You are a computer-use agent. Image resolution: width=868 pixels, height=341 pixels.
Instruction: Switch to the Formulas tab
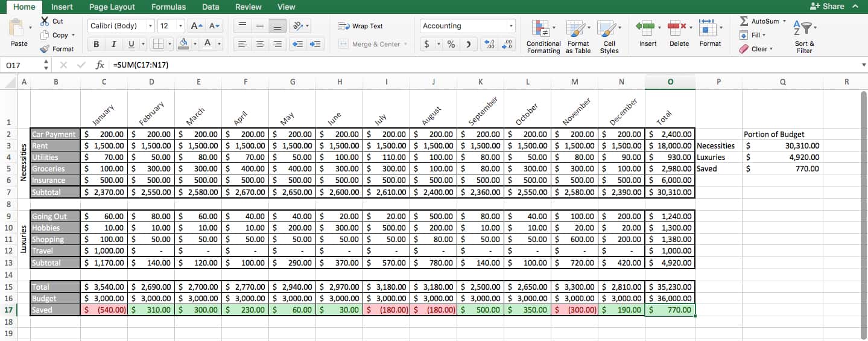pos(168,7)
